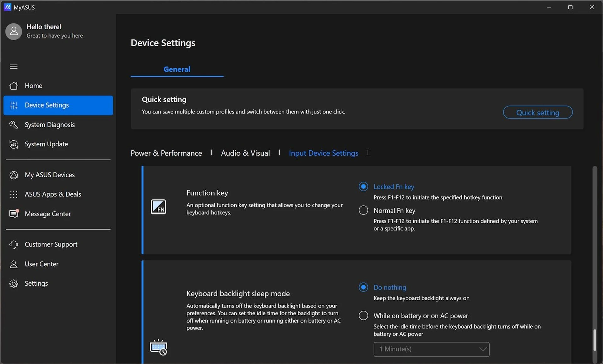
Task: Open Message Center page
Action: pyautogui.click(x=58, y=214)
